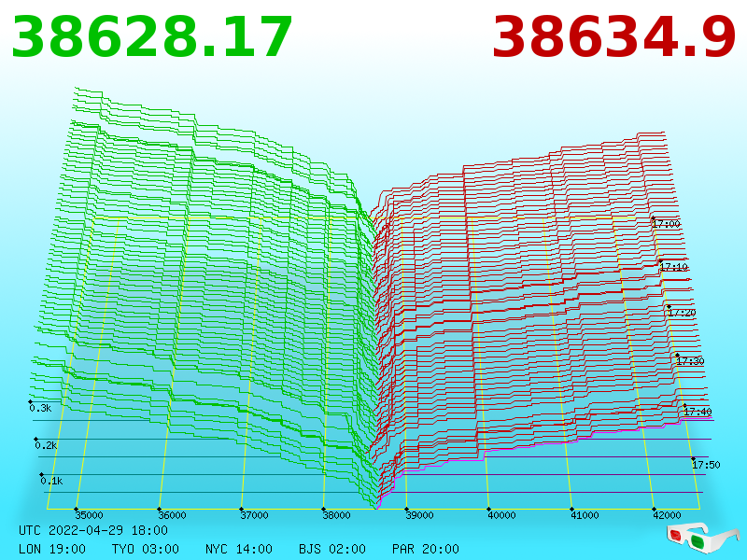Click the red ask price 38634.9
Image resolution: width=747 pixels, height=560 pixels.
pyautogui.click(x=614, y=37)
